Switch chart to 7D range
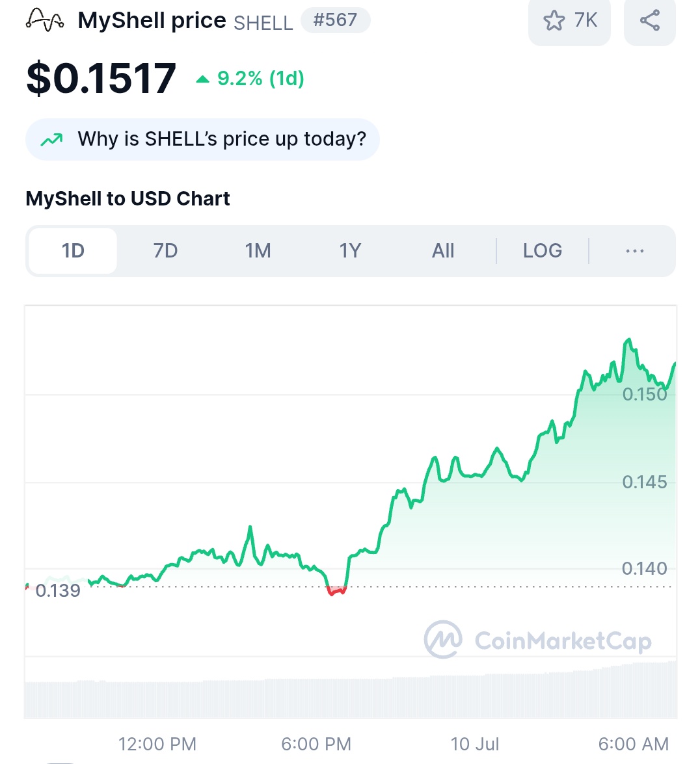This screenshot has height=764, width=700. coord(165,251)
